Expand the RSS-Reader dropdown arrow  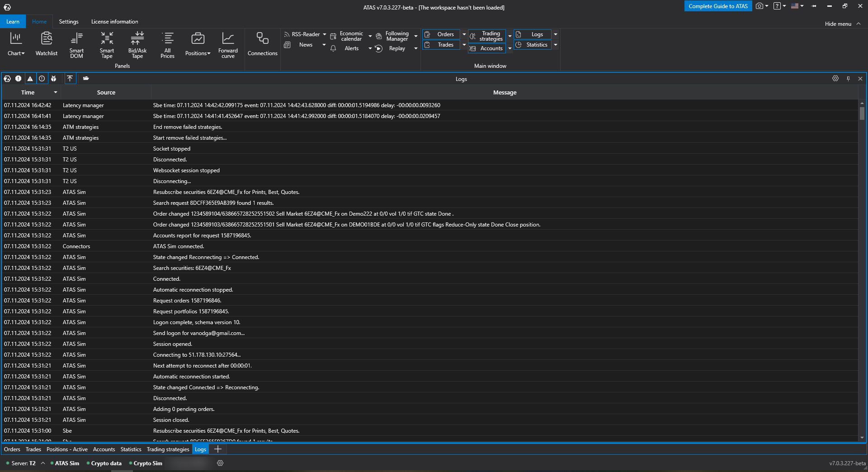tap(325, 34)
